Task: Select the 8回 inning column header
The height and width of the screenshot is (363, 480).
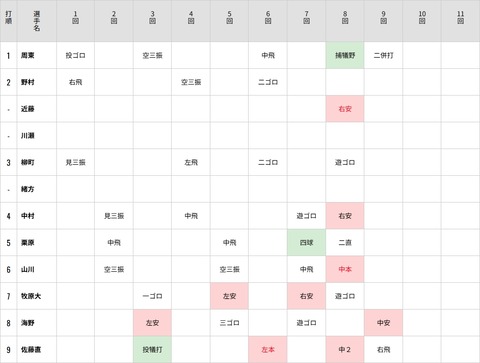Action: point(345,17)
